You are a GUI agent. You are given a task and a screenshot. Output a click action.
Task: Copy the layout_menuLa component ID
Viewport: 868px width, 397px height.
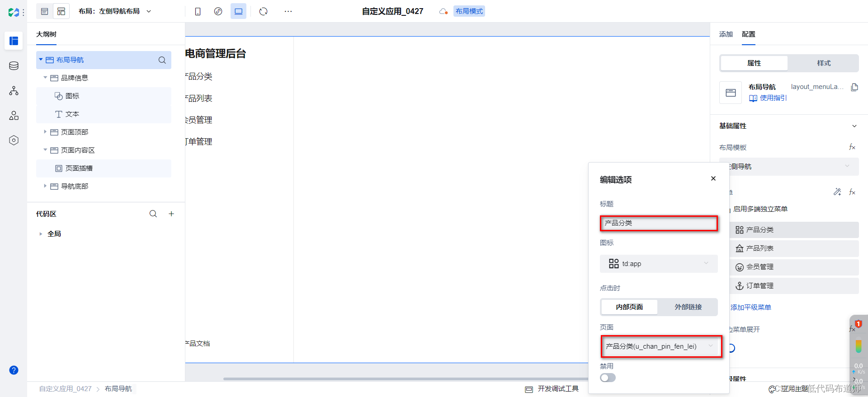pos(854,87)
